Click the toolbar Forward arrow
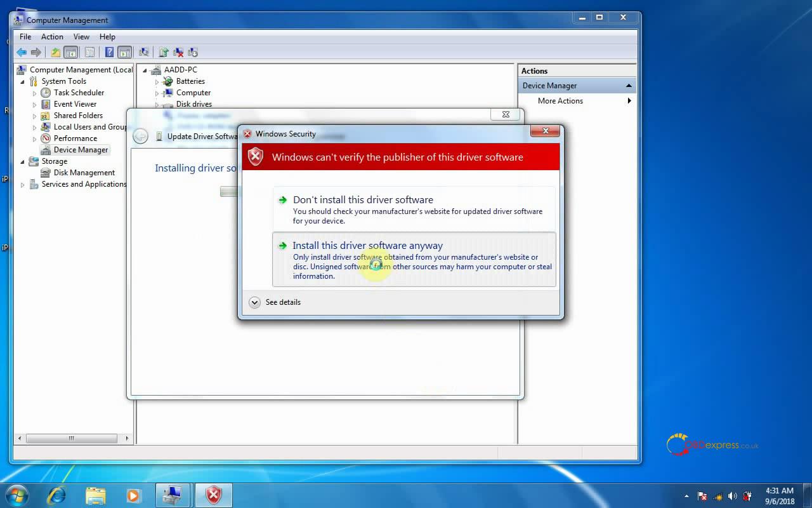812x508 pixels. (x=36, y=53)
